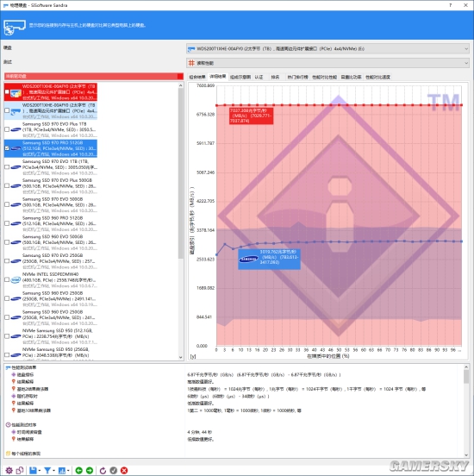Switch to the 排名 tab
The height and width of the screenshot is (476, 474).
(275, 77)
